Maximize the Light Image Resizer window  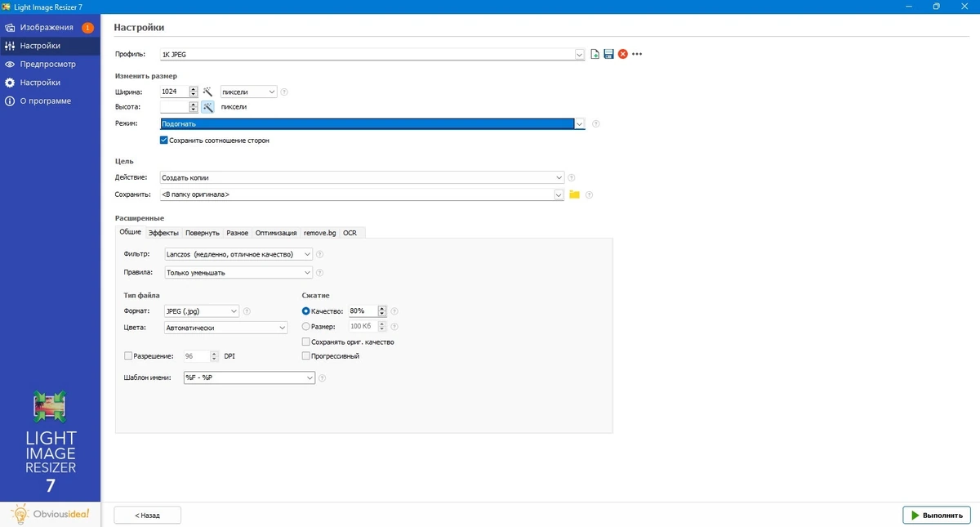[x=937, y=7]
